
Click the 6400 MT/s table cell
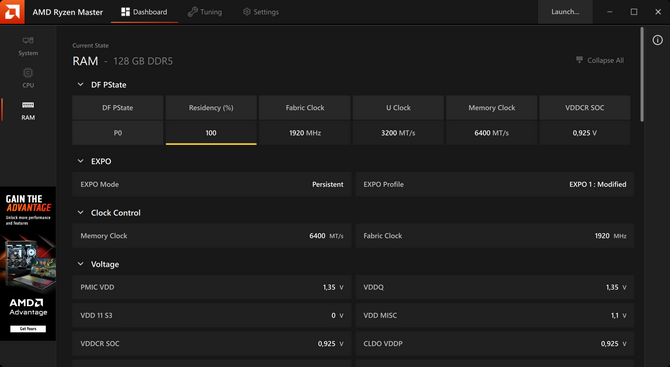[x=491, y=133]
